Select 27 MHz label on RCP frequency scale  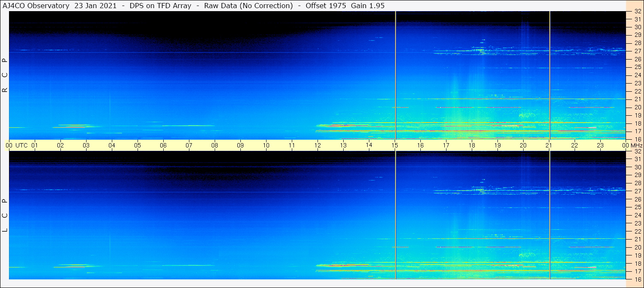(637, 51)
